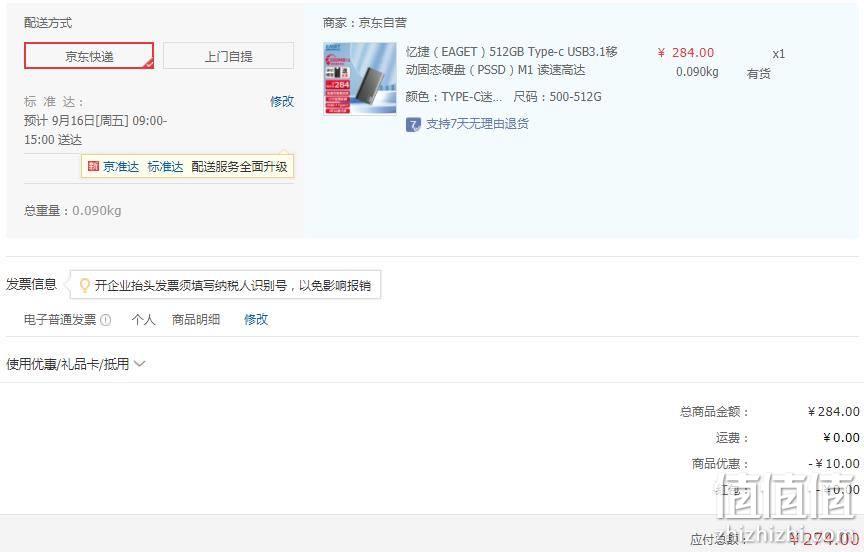864x552 pixels.
Task: Select 京东快递 delivery option
Action: pyautogui.click(x=89, y=56)
